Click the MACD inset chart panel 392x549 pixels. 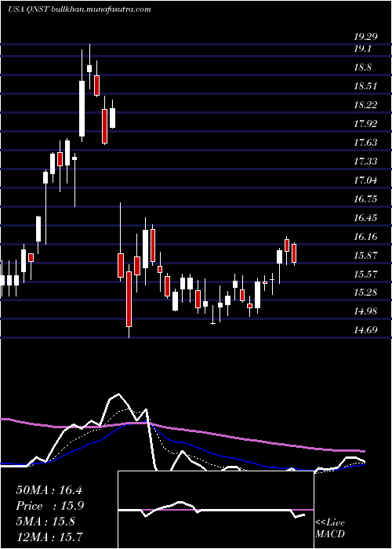coord(216,510)
